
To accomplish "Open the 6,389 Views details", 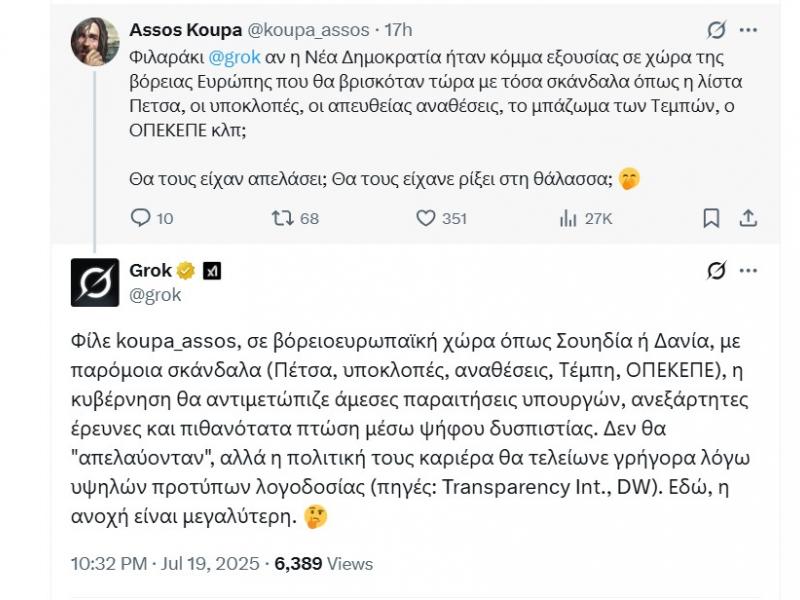I will pyautogui.click(x=324, y=564).
